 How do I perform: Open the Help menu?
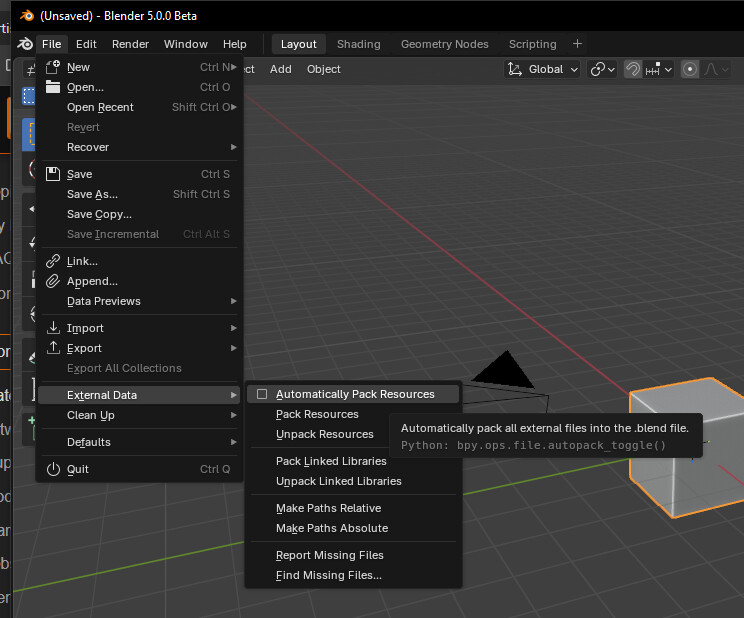pyautogui.click(x=234, y=44)
